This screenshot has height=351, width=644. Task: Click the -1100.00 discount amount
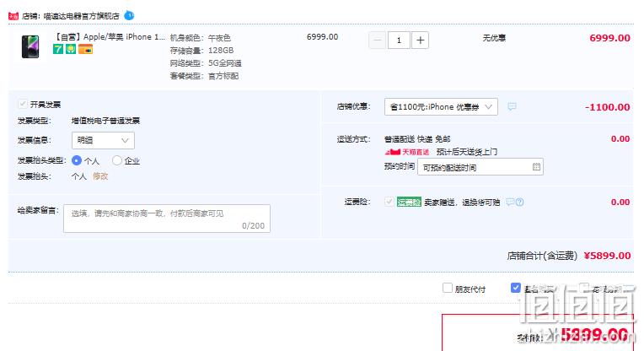click(x=608, y=107)
